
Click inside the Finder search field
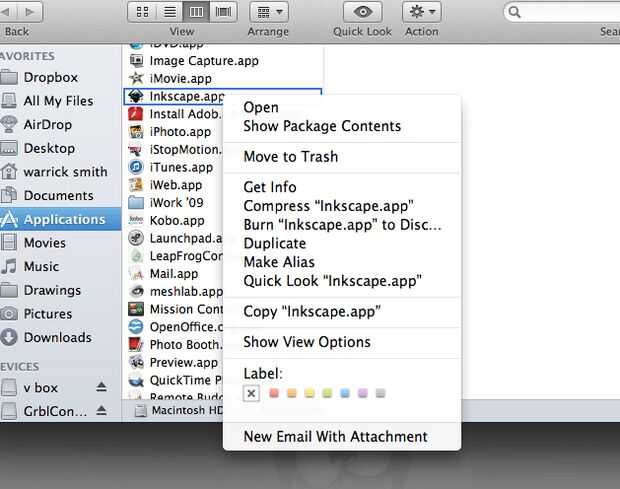[561, 12]
